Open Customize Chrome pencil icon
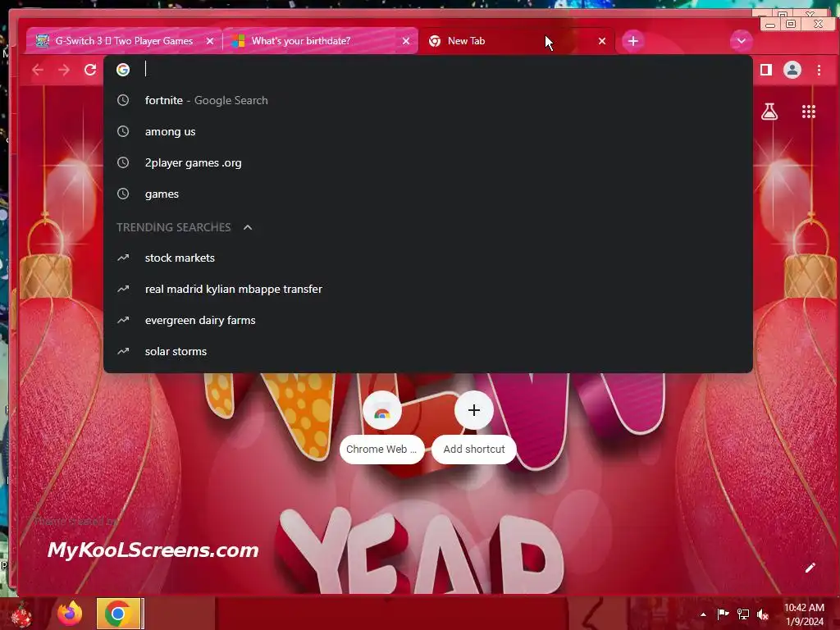Viewport: 840px width, 630px height. click(810, 568)
